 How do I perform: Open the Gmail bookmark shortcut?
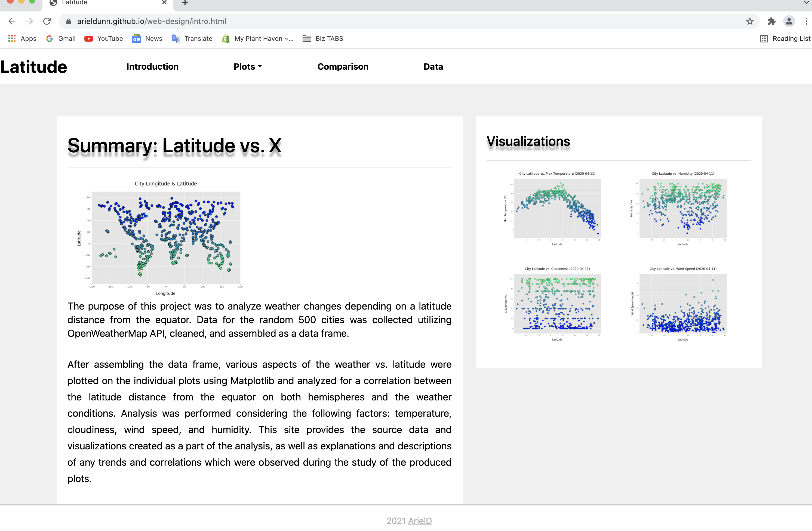(x=60, y=39)
